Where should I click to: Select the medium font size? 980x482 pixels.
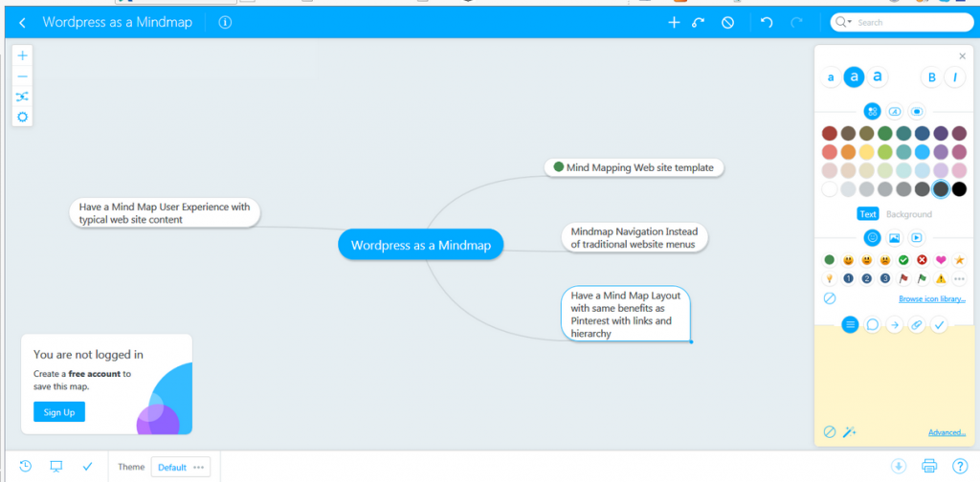click(x=854, y=77)
